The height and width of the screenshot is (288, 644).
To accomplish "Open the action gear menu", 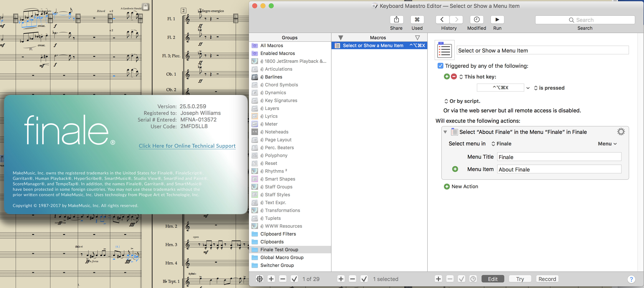I will pos(621,132).
